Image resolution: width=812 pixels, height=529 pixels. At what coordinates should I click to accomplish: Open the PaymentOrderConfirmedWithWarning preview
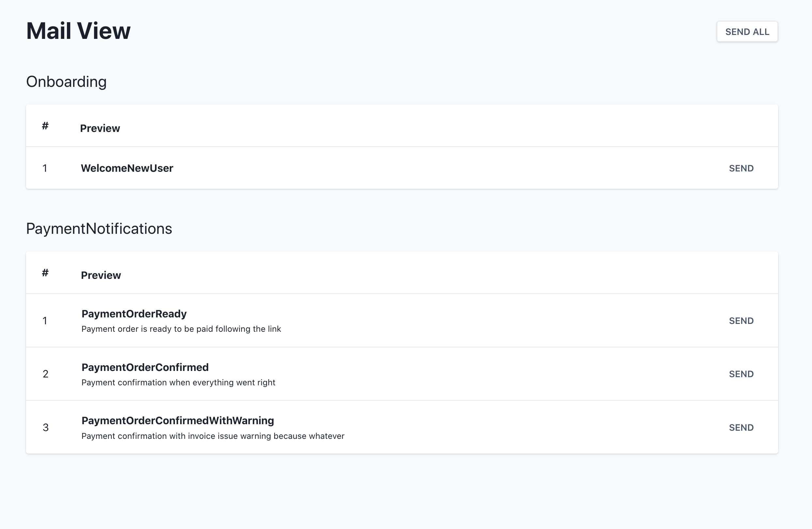pyautogui.click(x=178, y=421)
